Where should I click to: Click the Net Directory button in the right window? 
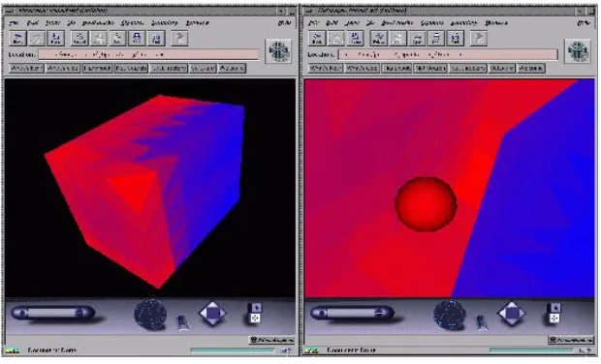click(x=467, y=68)
